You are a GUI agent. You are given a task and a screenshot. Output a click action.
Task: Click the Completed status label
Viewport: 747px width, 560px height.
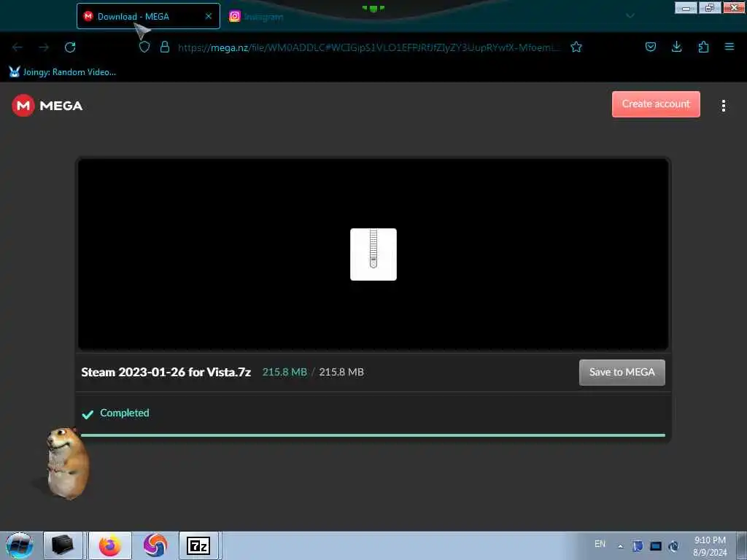[x=124, y=413]
